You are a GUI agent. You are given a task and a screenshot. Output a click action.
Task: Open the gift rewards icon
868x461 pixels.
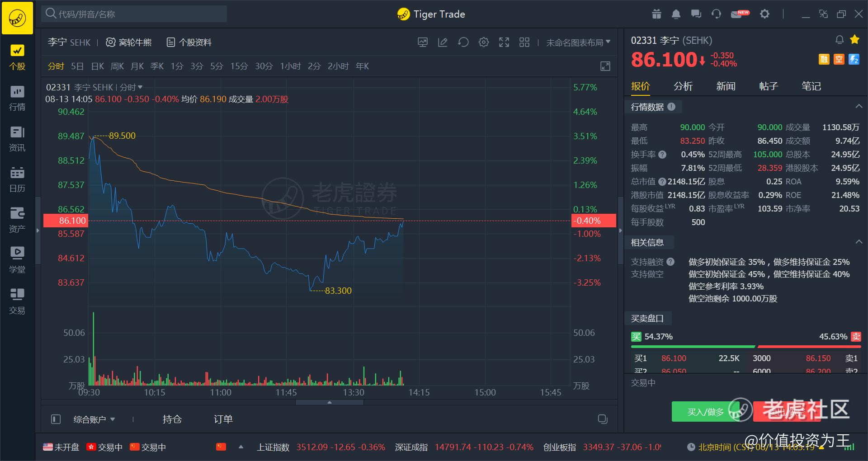click(656, 14)
